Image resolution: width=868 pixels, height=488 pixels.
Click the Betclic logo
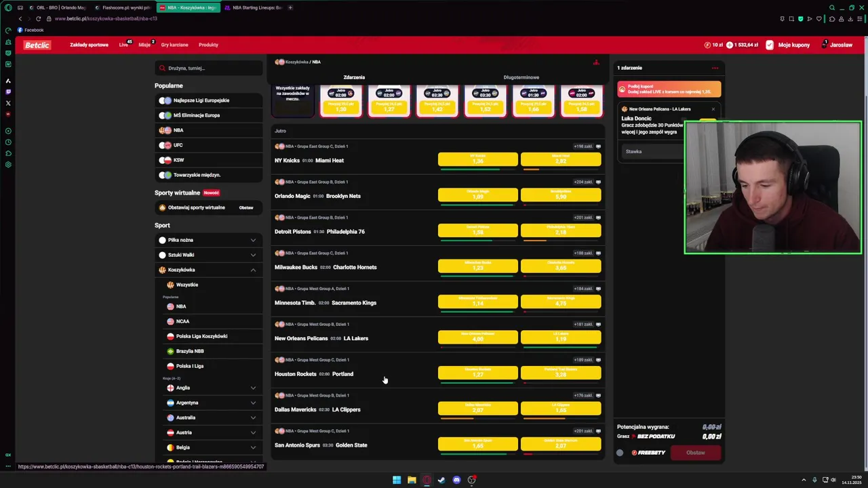coord(37,45)
